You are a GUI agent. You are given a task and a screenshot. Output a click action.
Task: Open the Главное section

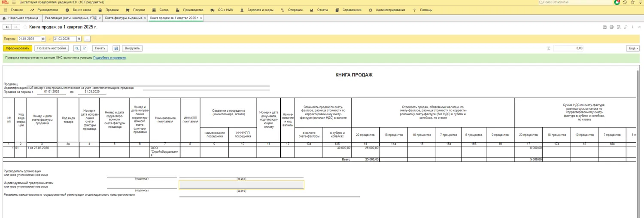17,9
